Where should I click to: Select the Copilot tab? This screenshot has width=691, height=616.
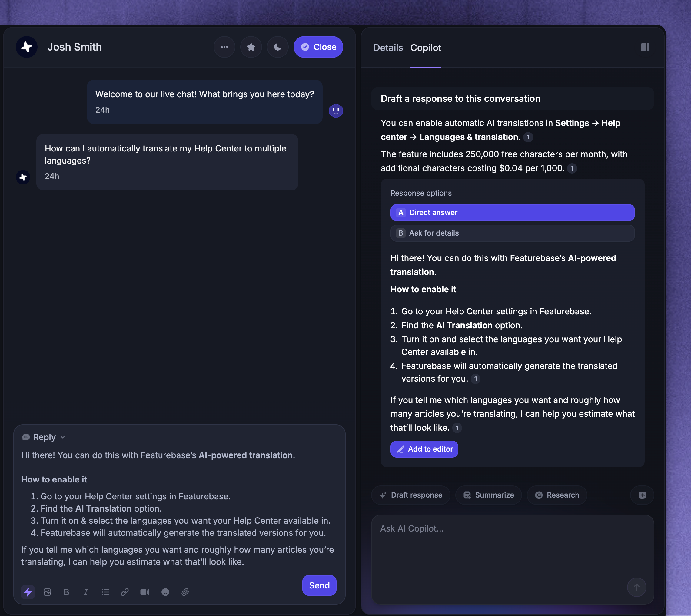tap(426, 48)
